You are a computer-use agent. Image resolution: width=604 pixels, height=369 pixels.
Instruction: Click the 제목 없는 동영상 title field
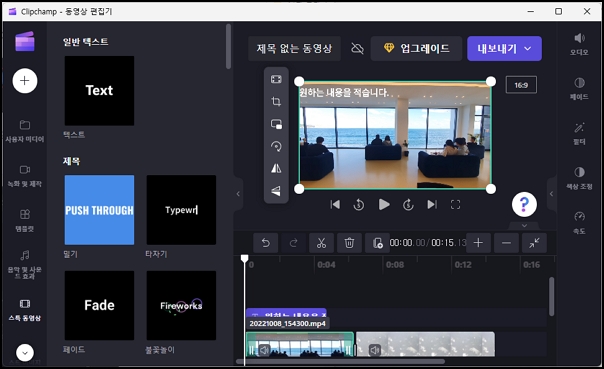click(x=294, y=49)
